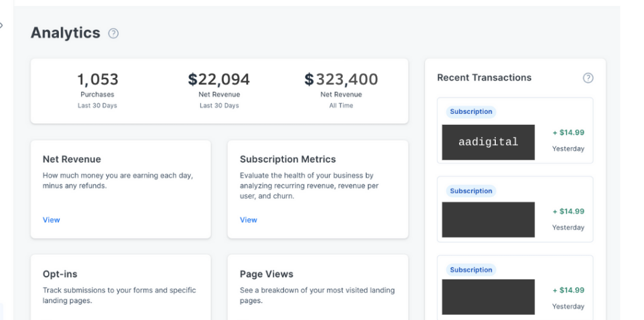Open the Recent Transactions help icon
Image resolution: width=644 pixels, height=320 pixels.
(x=588, y=78)
